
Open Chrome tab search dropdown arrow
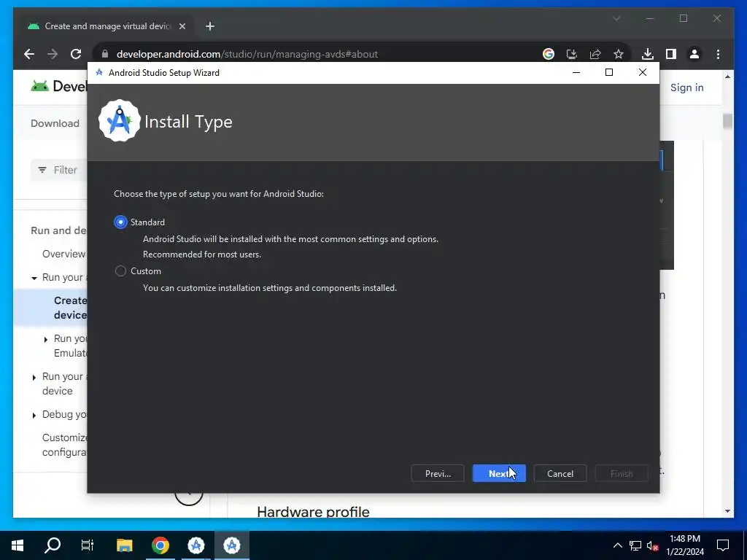point(616,18)
